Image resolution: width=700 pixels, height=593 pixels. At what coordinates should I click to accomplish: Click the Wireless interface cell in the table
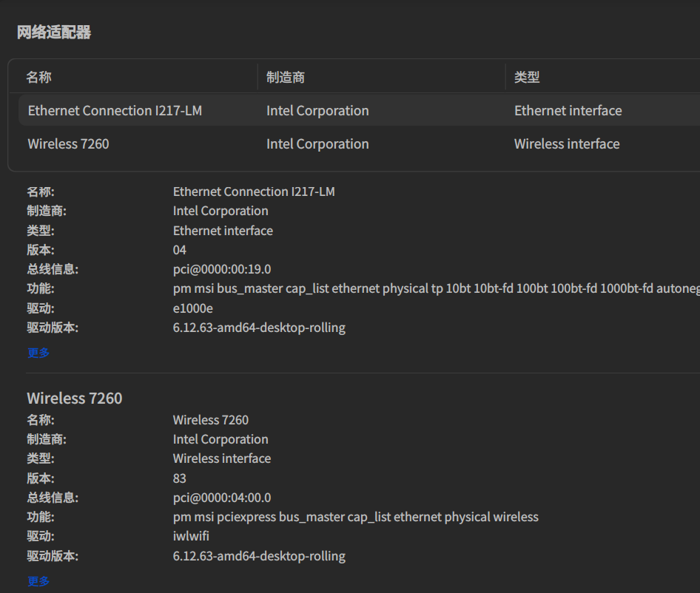pos(567,143)
